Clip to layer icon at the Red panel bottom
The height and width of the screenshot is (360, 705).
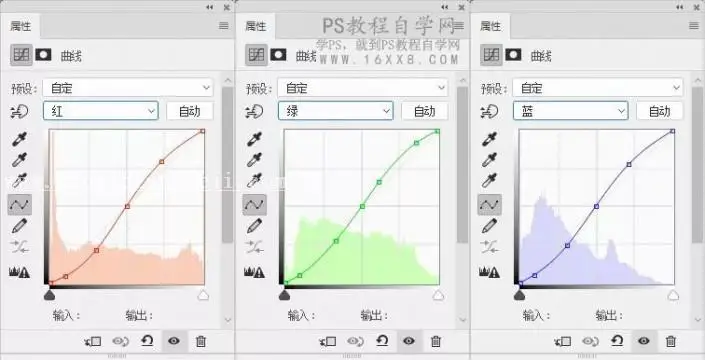coord(93,342)
